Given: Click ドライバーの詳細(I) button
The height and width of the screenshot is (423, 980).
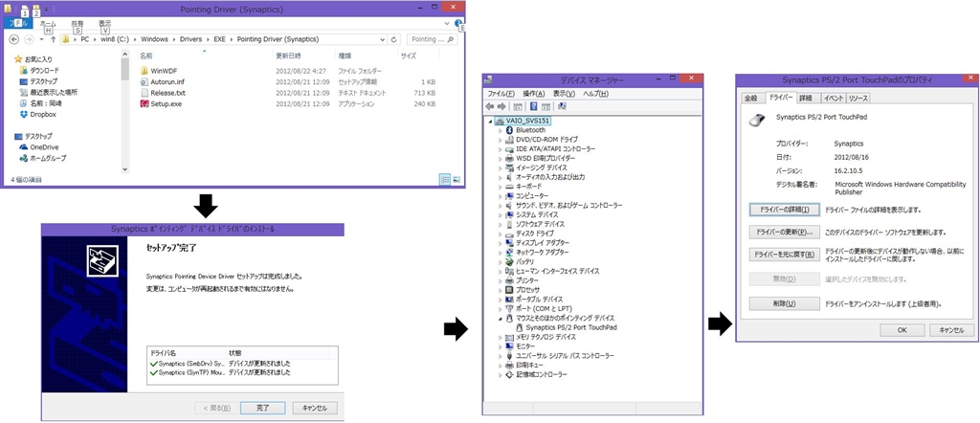Looking at the screenshot, I should click(x=784, y=210).
